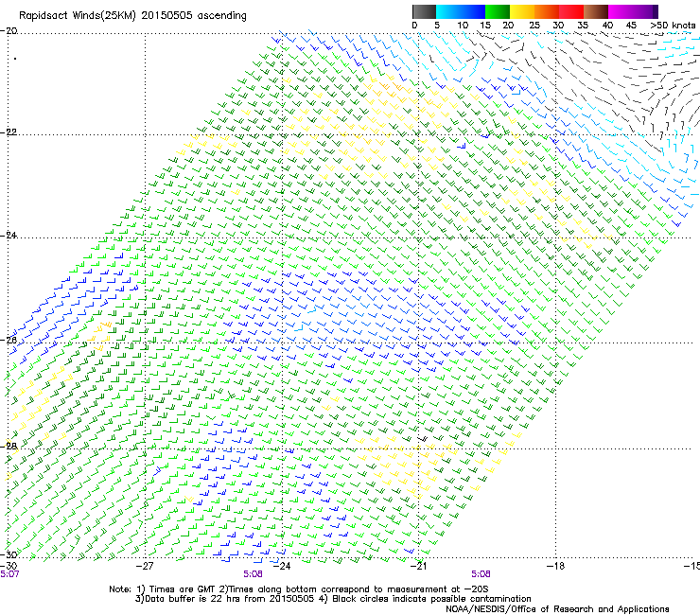The width and height of the screenshot is (700, 615).
Task: Select the yellow 20-25 knots color segment
Action: point(522,11)
